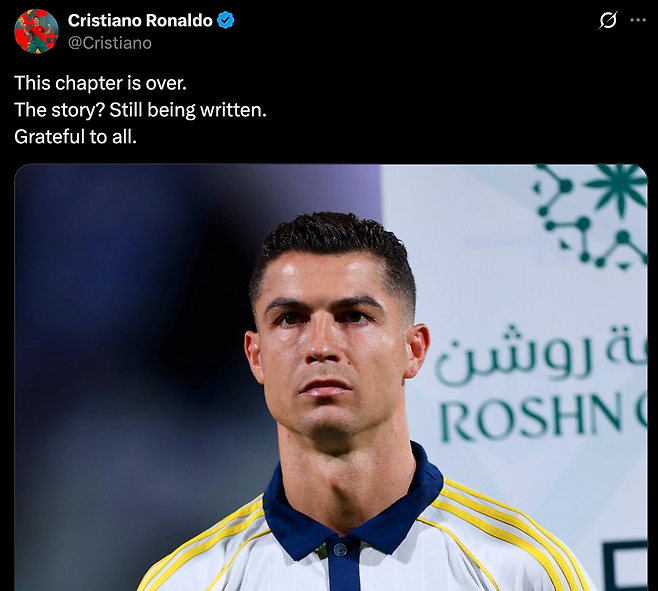
Task: Click the dark square shape on banner
Action: click(x=625, y=566)
